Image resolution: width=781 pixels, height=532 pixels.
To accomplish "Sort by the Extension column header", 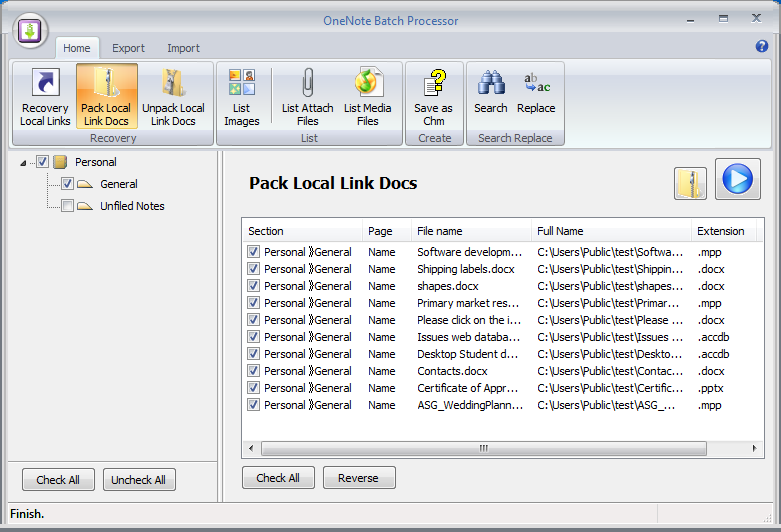I will 724,231.
